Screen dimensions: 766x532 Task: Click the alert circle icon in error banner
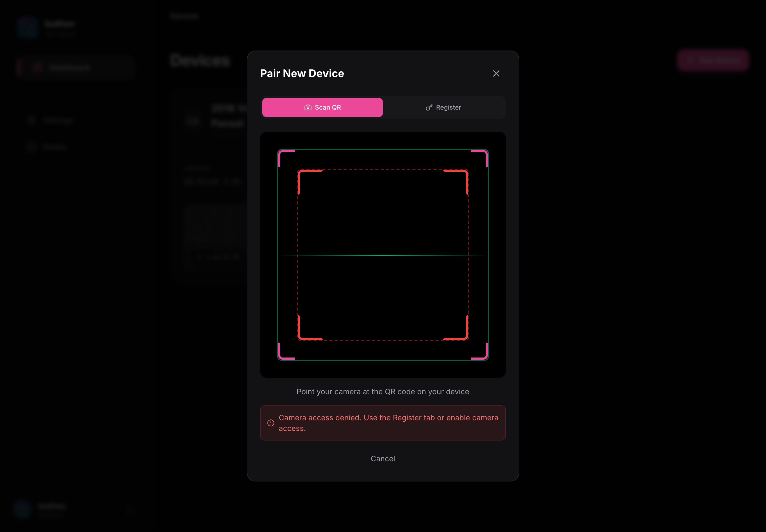[271, 423]
